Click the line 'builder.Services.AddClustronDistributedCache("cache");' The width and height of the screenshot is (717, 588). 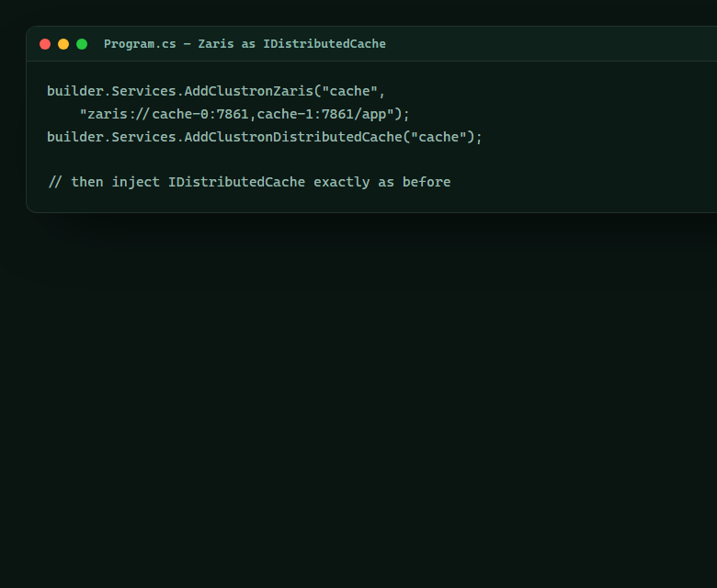point(265,137)
